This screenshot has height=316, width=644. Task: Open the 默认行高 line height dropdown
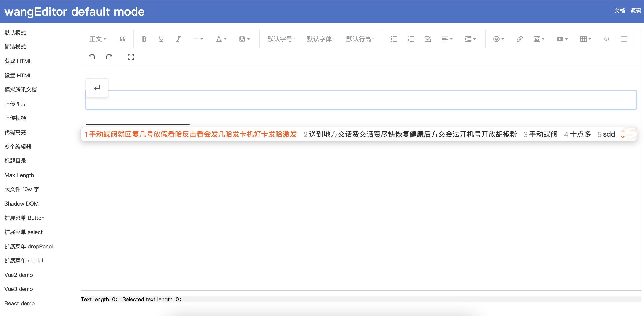point(360,39)
